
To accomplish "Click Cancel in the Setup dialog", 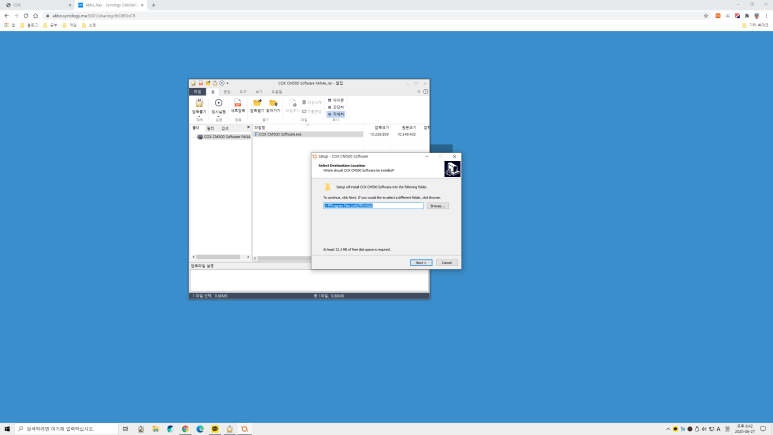I will [x=447, y=262].
